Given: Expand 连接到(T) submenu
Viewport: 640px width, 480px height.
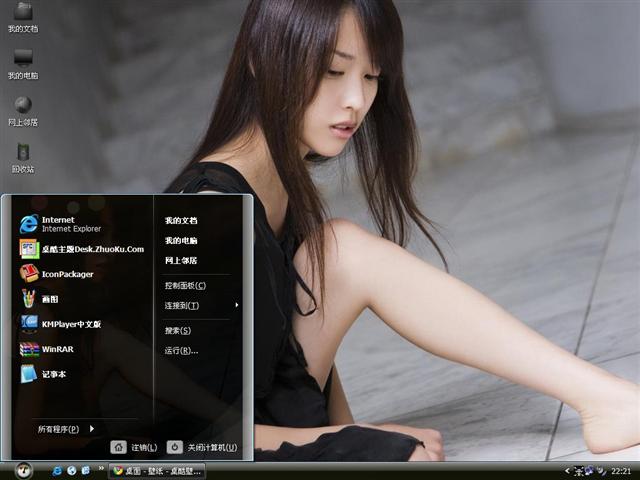Looking at the screenshot, I should pos(200,305).
